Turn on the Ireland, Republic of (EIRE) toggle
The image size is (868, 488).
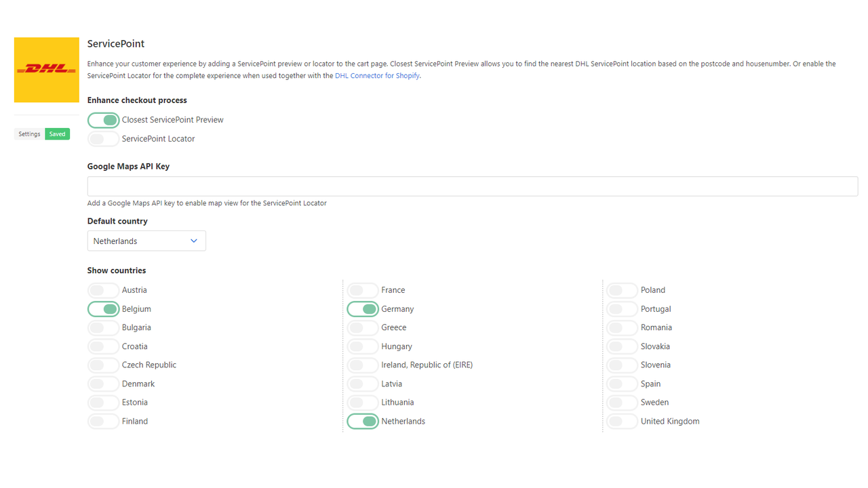[x=363, y=365]
